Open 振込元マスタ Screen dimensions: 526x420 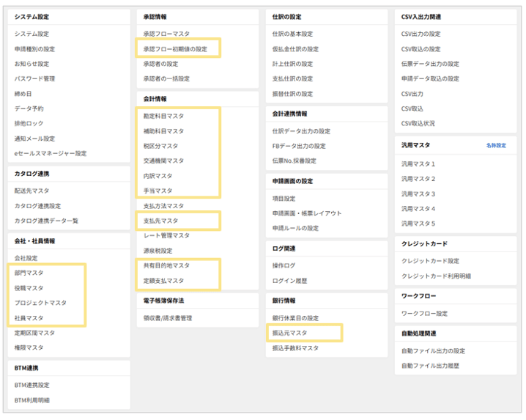[x=290, y=333]
